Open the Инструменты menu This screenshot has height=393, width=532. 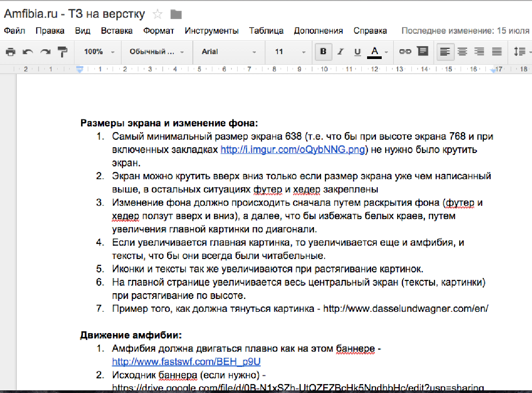[x=211, y=31]
